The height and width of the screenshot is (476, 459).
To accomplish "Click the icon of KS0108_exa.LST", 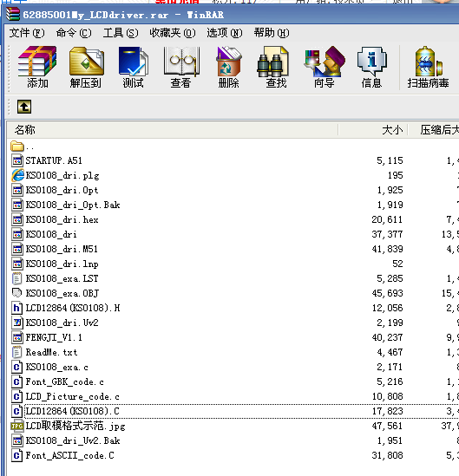I will [16, 278].
